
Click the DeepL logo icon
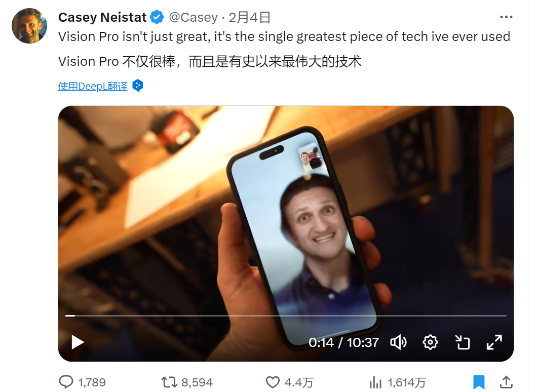137,86
